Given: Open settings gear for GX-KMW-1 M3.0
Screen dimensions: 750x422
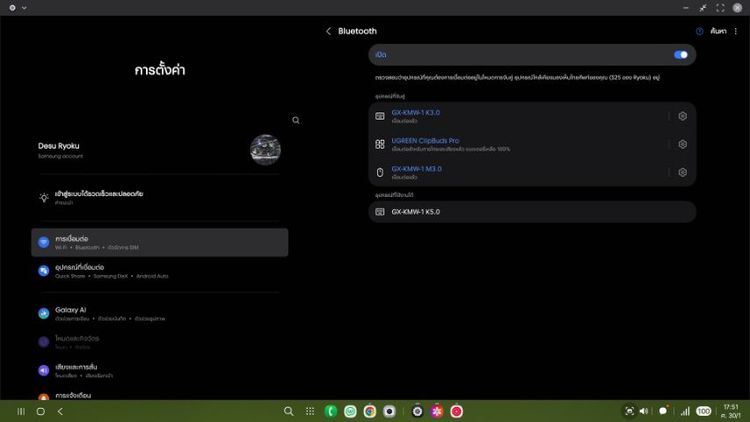Looking at the screenshot, I should coord(683,172).
